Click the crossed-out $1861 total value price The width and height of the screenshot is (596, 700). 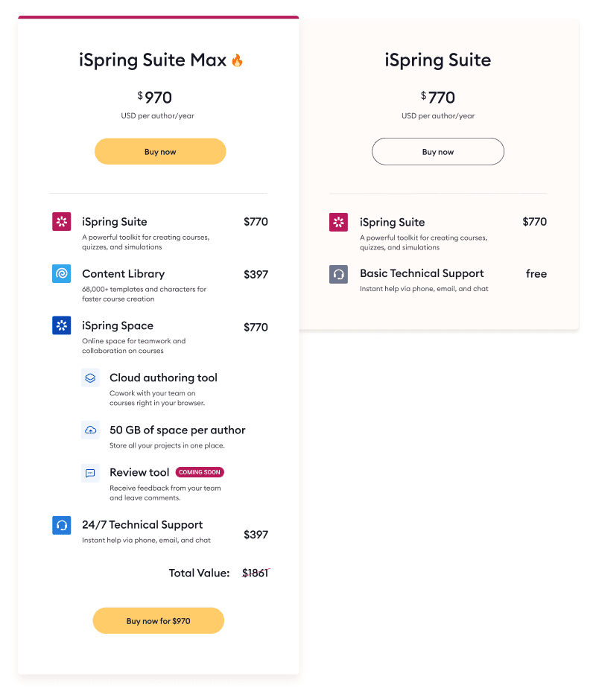point(253,573)
